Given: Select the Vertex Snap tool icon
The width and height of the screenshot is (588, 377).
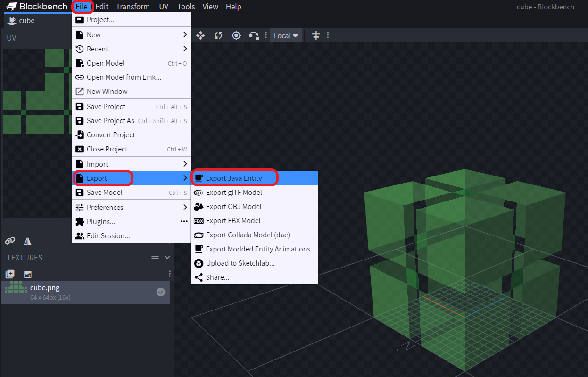Looking at the screenshot, I should pos(254,35).
